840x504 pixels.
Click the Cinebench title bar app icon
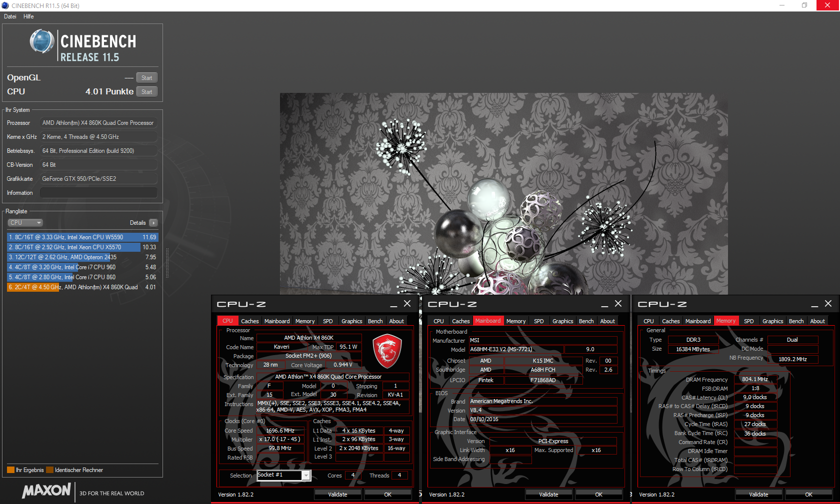coord(5,5)
